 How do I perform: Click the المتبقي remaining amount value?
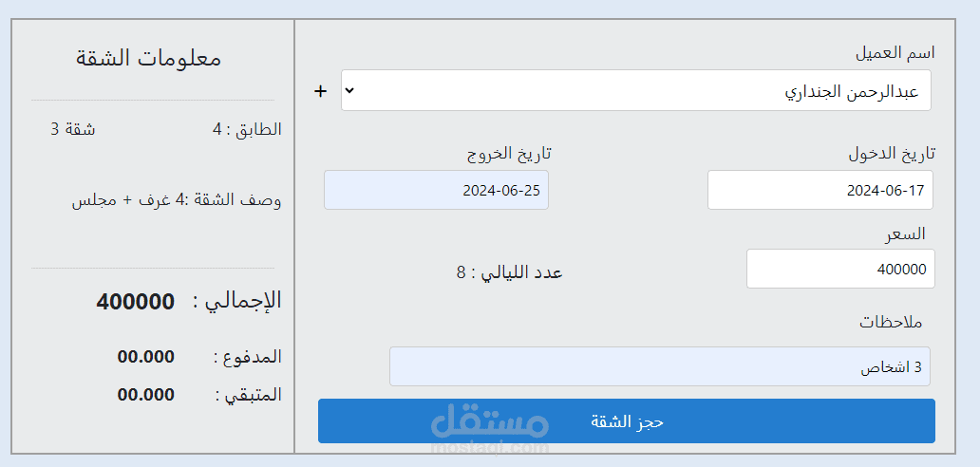tap(145, 394)
